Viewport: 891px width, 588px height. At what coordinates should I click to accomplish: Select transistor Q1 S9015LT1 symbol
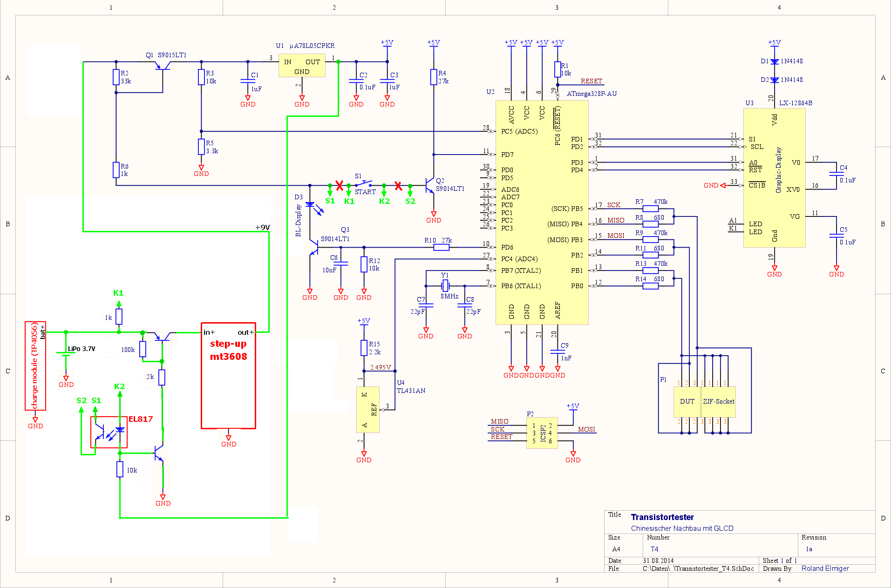pyautogui.click(x=163, y=65)
